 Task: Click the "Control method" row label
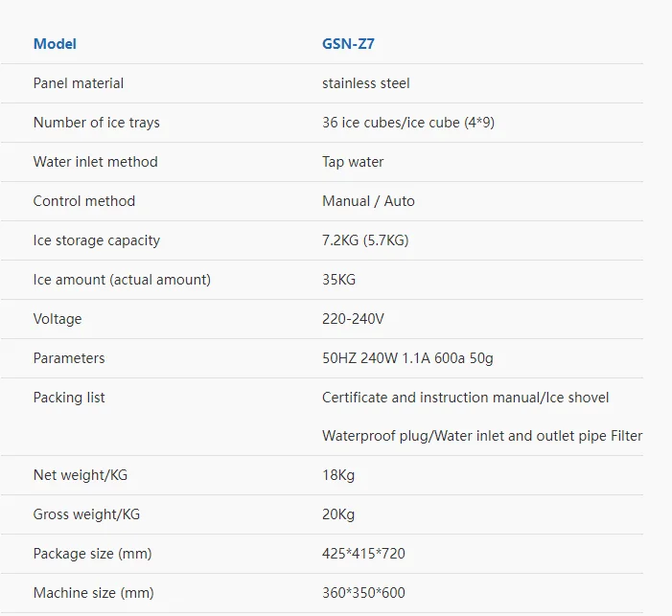click(84, 201)
